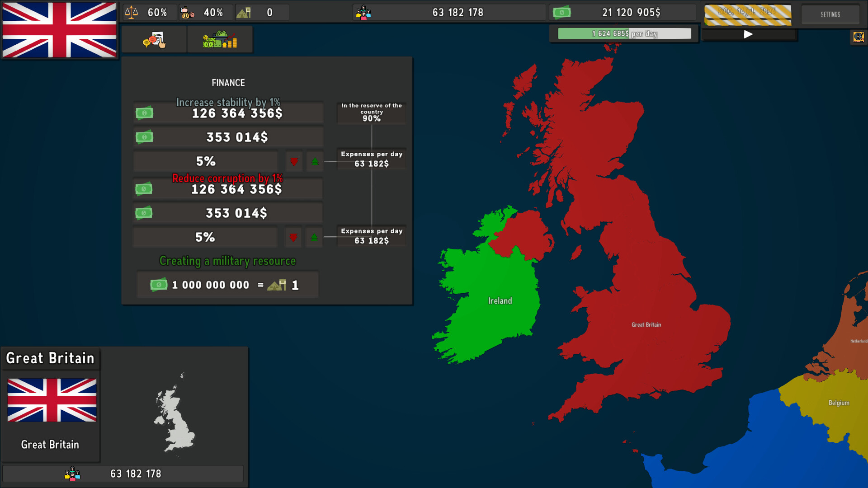This screenshot has height=488, width=868.
Task: Increase corruption funding with green arrow
Action: tap(314, 237)
